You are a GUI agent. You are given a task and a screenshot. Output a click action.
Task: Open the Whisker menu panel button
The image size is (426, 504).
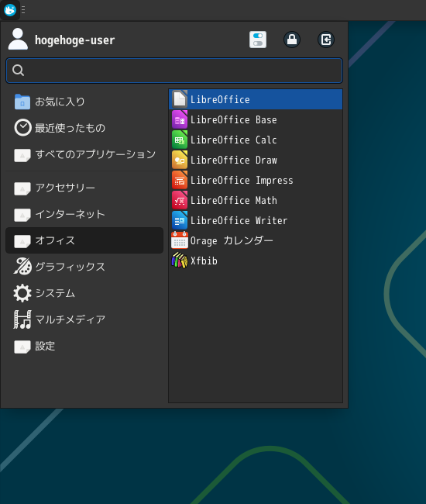(x=10, y=10)
